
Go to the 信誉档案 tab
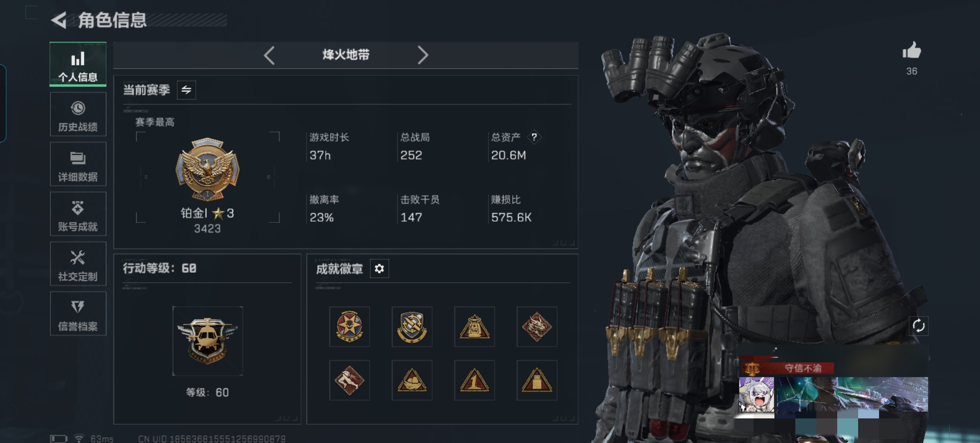click(78, 314)
